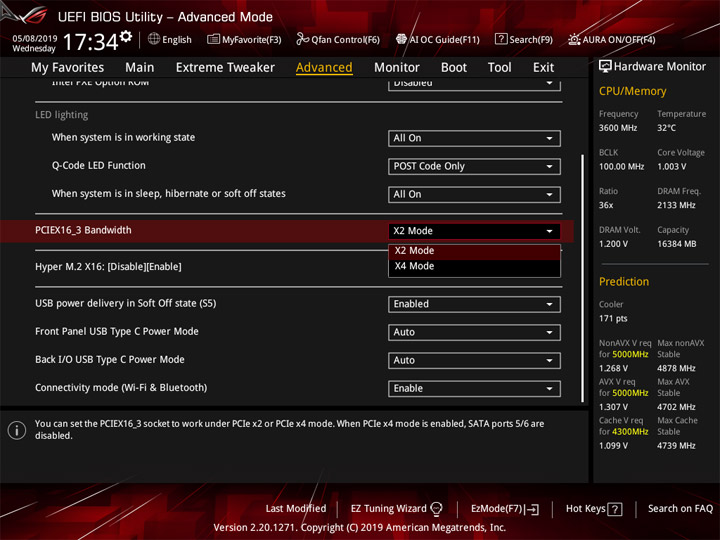Click the LED lighting section heading
The width and height of the screenshot is (720, 540).
pyautogui.click(x=62, y=115)
